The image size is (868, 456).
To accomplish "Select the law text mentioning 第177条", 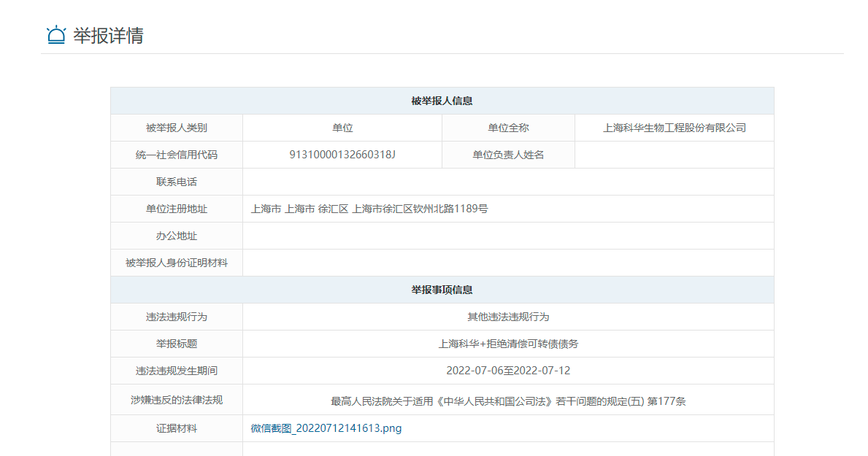I will [x=508, y=401].
